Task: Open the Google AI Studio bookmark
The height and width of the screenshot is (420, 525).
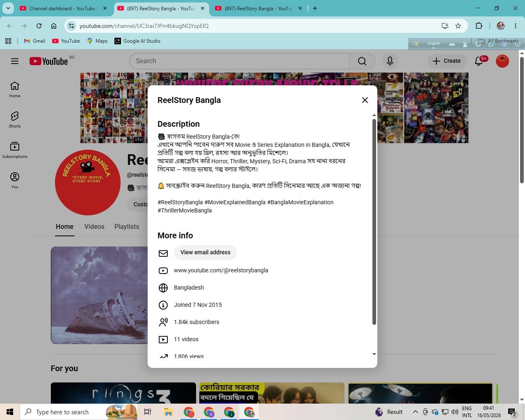Action: (137, 41)
